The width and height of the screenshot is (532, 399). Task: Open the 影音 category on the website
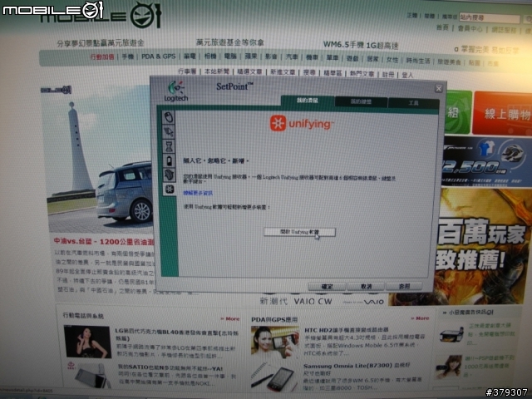click(271, 57)
